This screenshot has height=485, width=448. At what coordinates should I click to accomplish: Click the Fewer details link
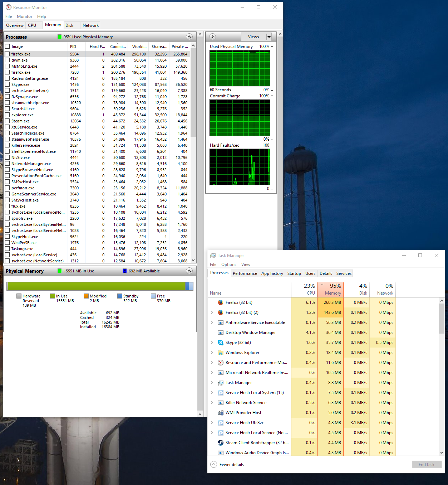232,465
